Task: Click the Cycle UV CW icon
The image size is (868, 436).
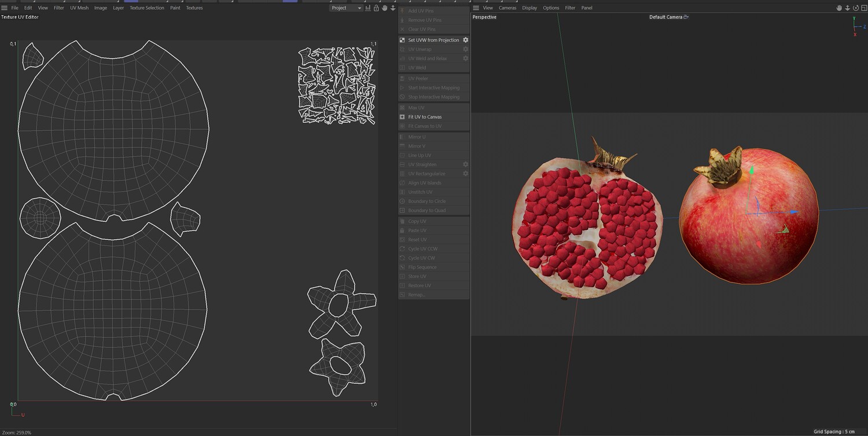Action: pos(403,258)
